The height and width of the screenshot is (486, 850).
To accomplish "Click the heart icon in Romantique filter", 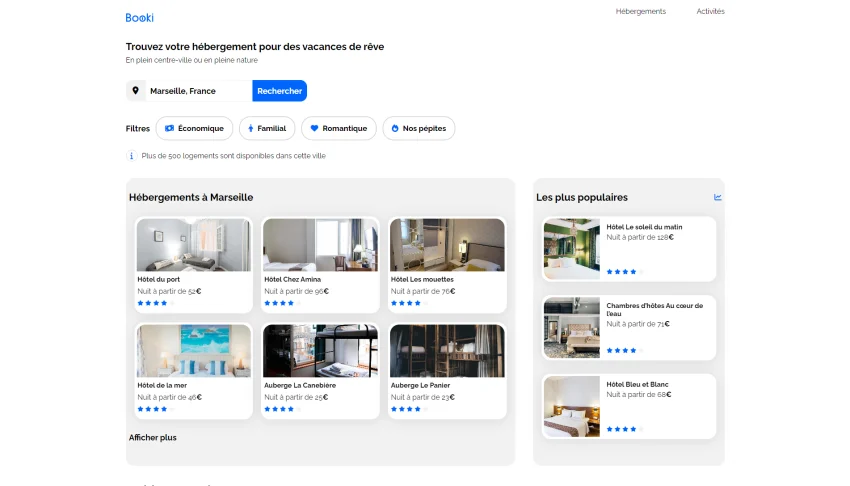I will (x=314, y=129).
